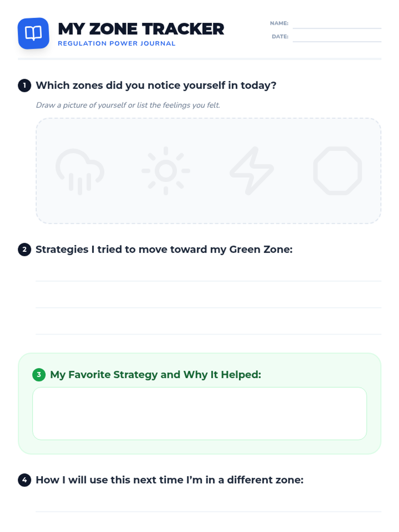Click the number 1 circle badge
This screenshot has height=532, width=399.
coord(24,85)
